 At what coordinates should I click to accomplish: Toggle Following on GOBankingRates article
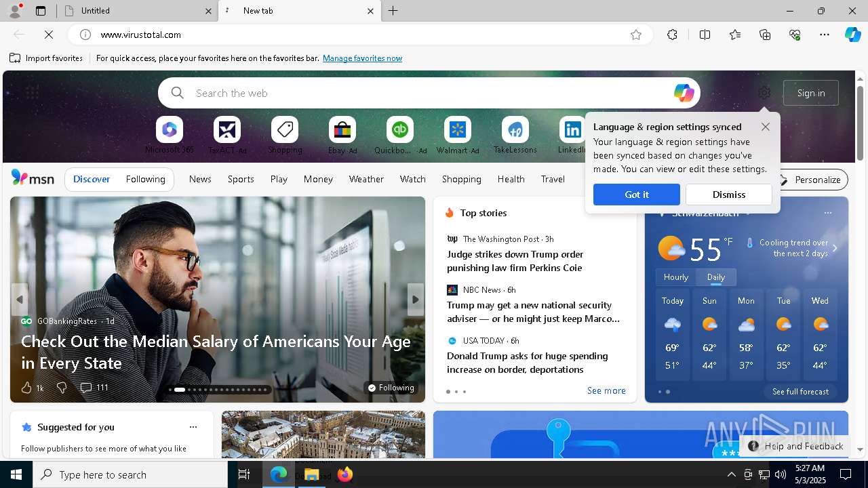pos(391,388)
